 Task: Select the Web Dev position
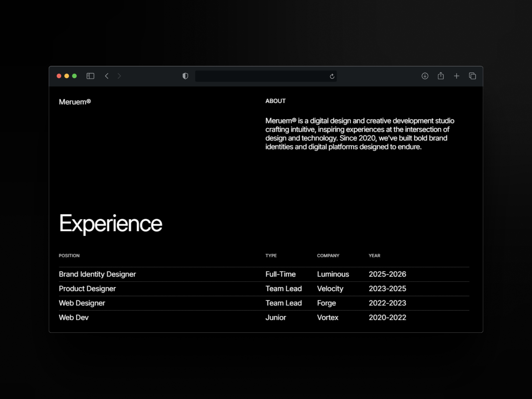[74, 318]
